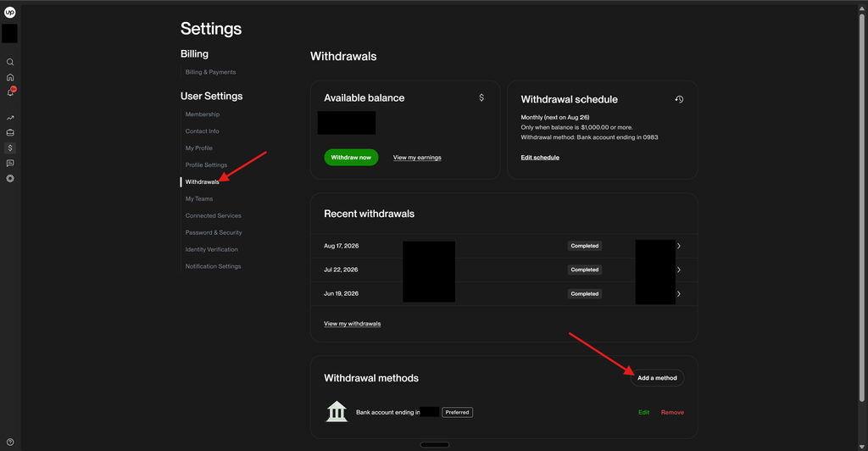Viewport: 868px width, 451px height.
Task: Open the briefcase jobs icon in sidebar
Action: point(10,133)
